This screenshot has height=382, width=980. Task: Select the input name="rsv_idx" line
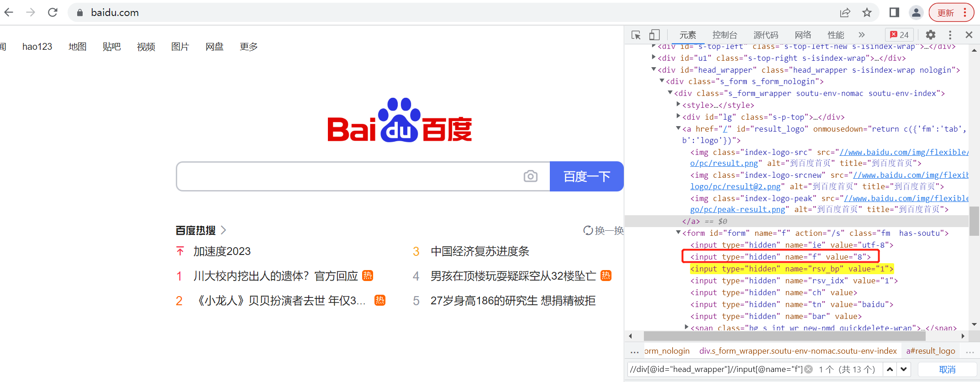(x=794, y=281)
